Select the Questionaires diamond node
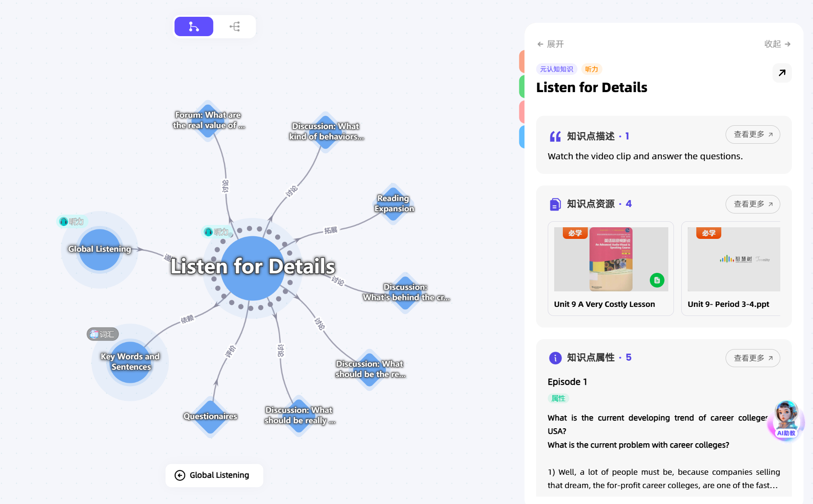 click(211, 416)
